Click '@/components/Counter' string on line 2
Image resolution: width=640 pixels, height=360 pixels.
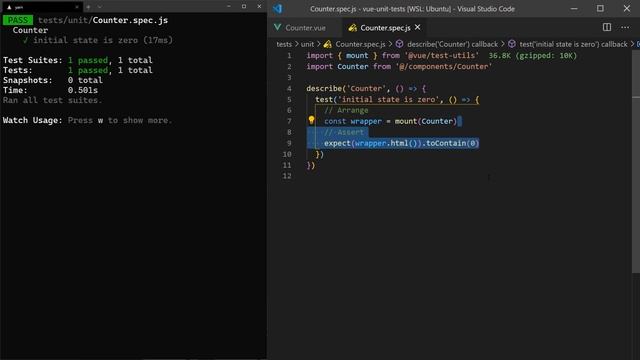[444, 67]
